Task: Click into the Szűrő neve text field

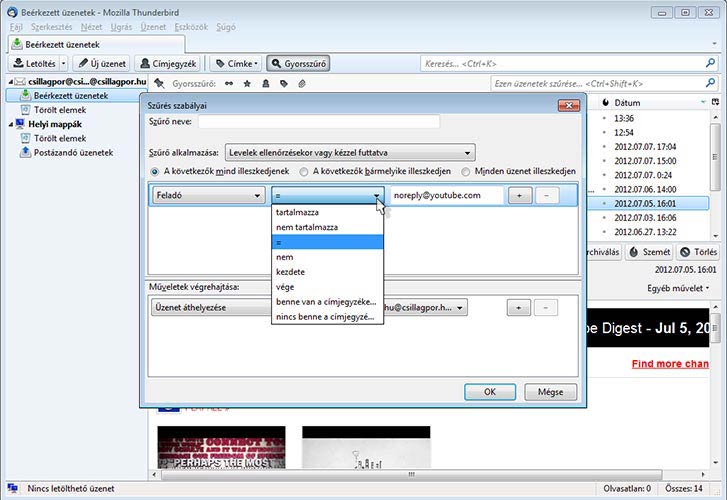Action: pos(319,122)
